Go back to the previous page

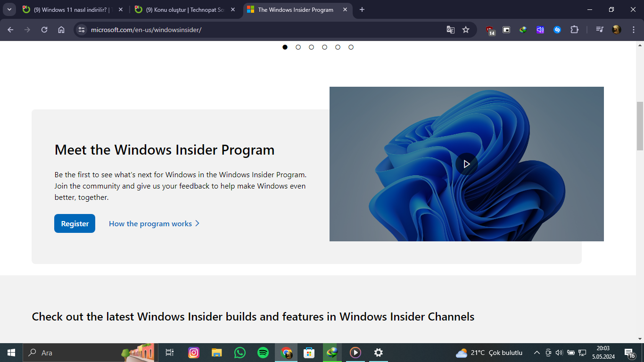10,30
